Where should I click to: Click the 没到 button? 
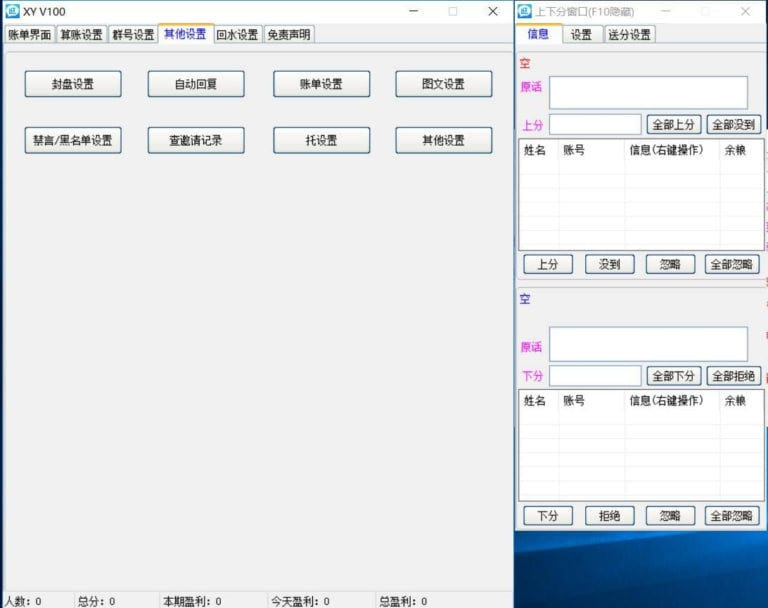(610, 264)
